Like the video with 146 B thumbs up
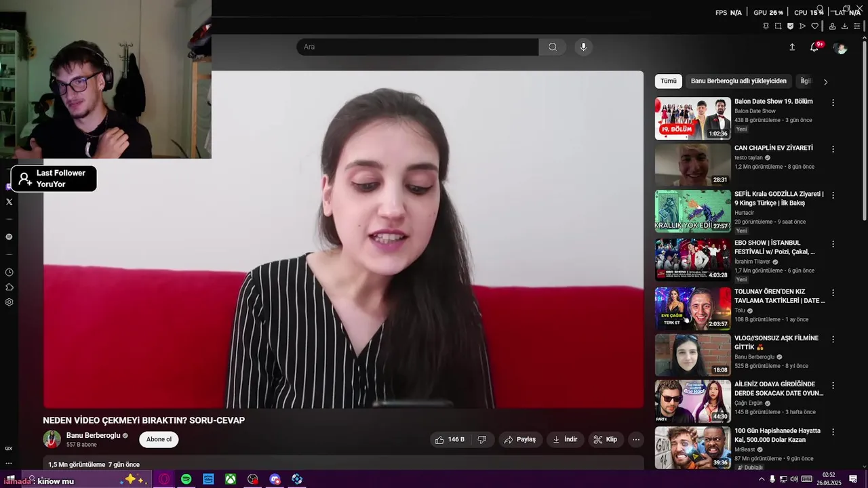Screen dimensions: 868x488 point(450,439)
